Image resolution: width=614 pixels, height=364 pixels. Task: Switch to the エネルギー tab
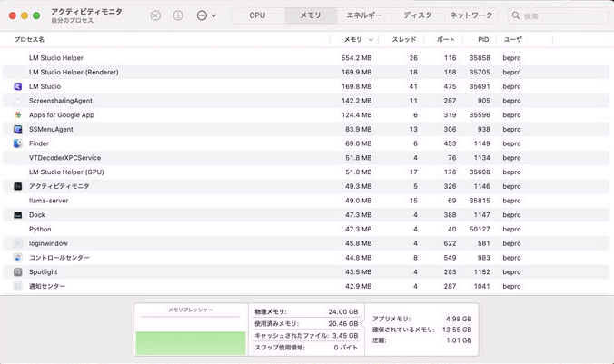pos(363,15)
